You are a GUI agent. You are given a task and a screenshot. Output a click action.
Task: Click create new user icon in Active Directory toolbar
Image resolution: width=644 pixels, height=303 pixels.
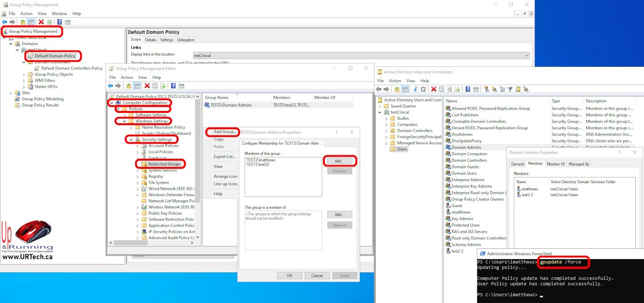point(486,89)
